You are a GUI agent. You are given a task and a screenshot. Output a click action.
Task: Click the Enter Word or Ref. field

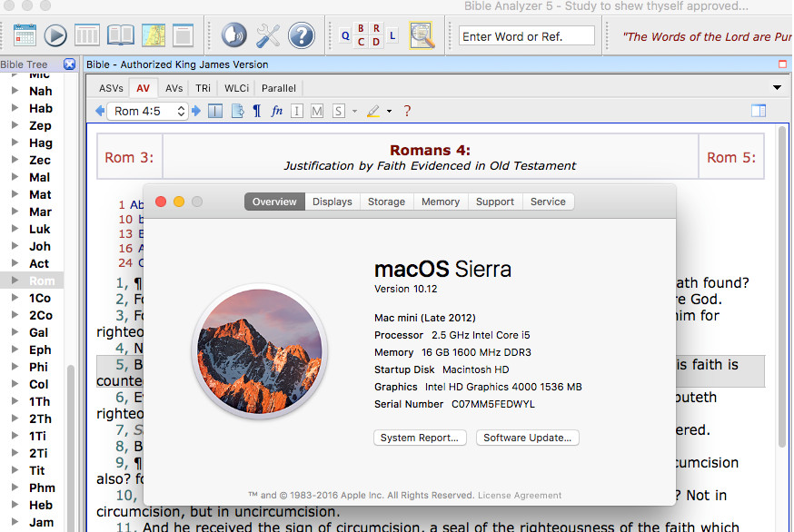527,36
